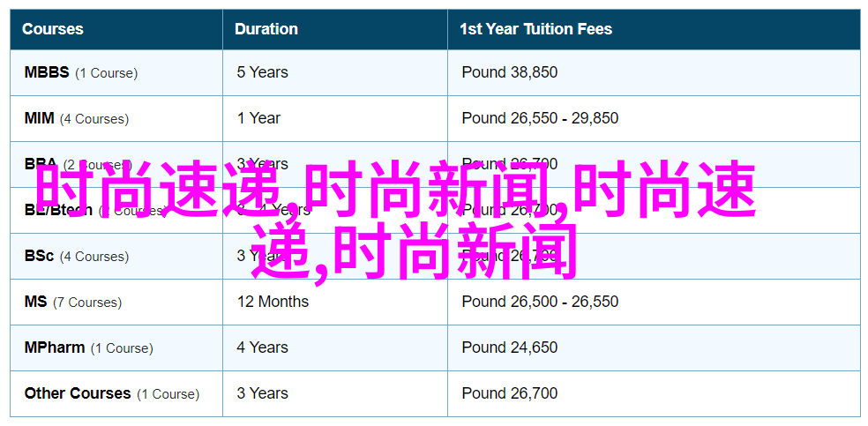Select the Pound 24,650 fee cell
Screen dimensions: 868x426
point(510,348)
